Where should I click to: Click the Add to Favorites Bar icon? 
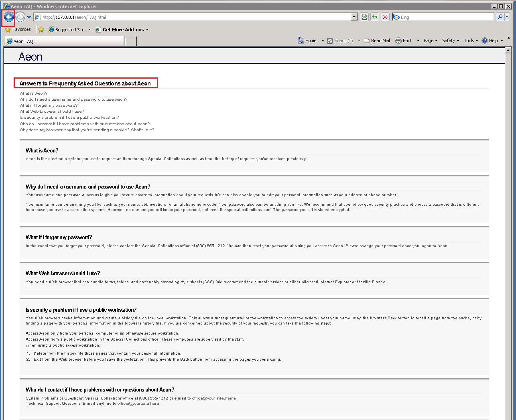[42, 29]
